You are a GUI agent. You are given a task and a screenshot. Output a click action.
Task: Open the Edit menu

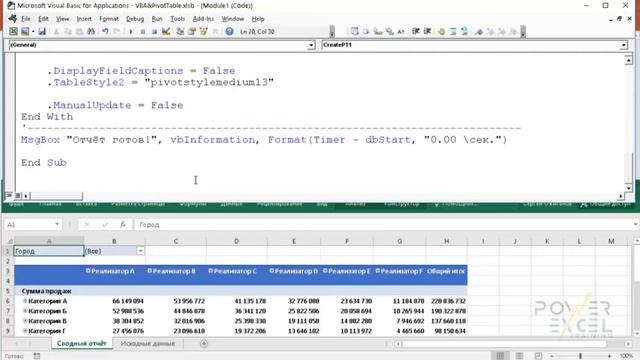pyautogui.click(x=43, y=19)
